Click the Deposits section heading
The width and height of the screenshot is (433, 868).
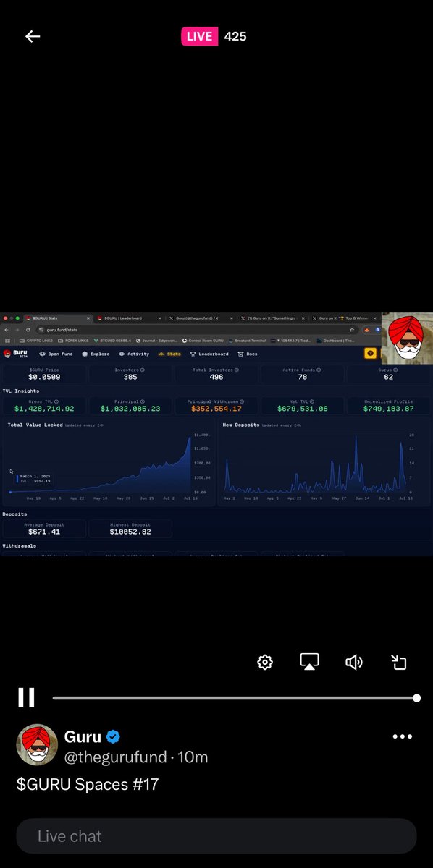tap(15, 514)
